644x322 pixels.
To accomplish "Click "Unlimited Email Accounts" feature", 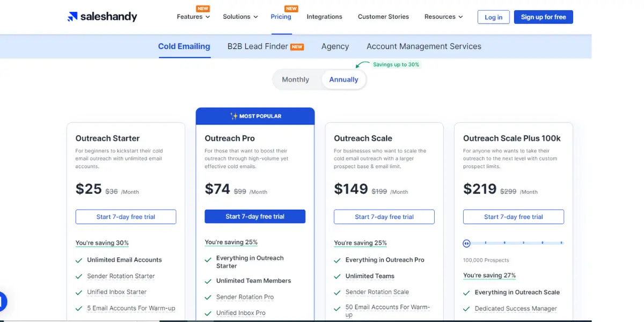I will (125, 260).
